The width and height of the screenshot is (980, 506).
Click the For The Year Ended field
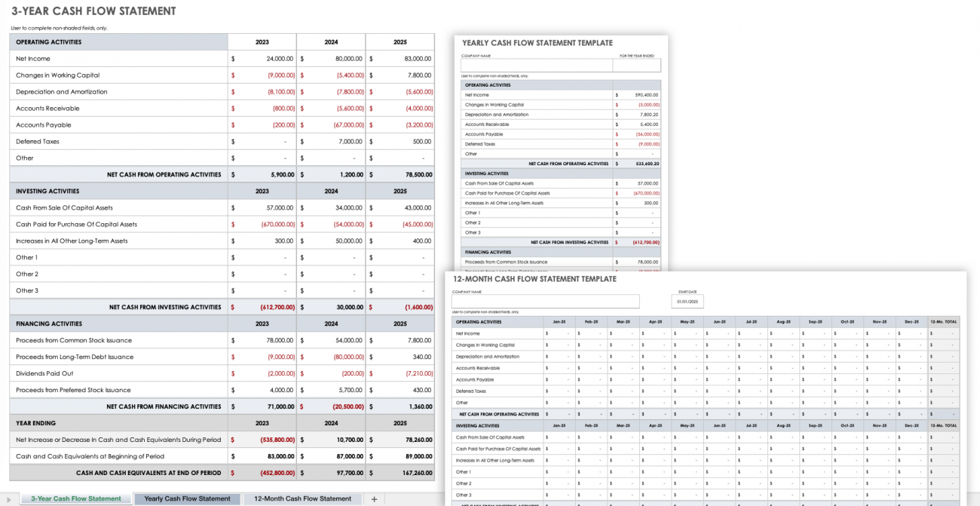point(637,66)
